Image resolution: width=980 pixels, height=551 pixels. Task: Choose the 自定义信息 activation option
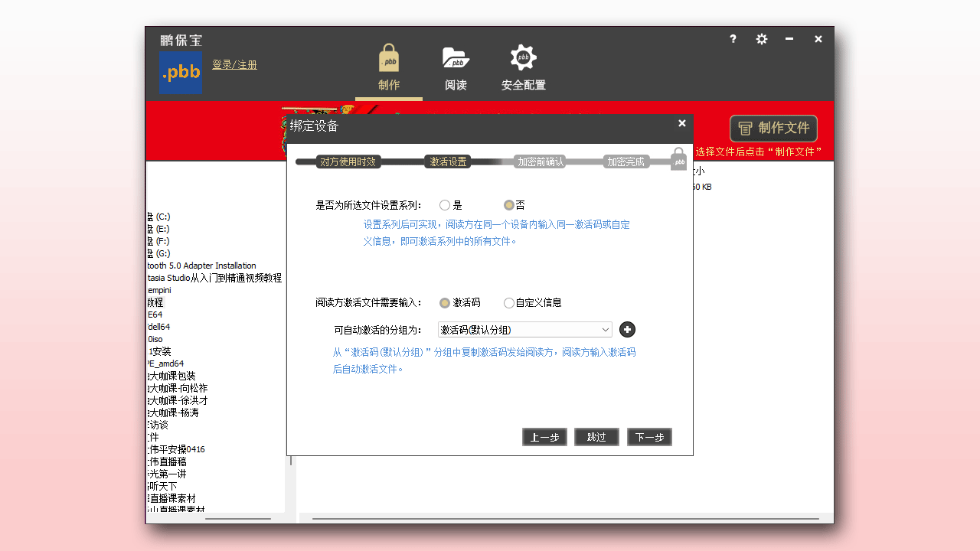(x=508, y=302)
